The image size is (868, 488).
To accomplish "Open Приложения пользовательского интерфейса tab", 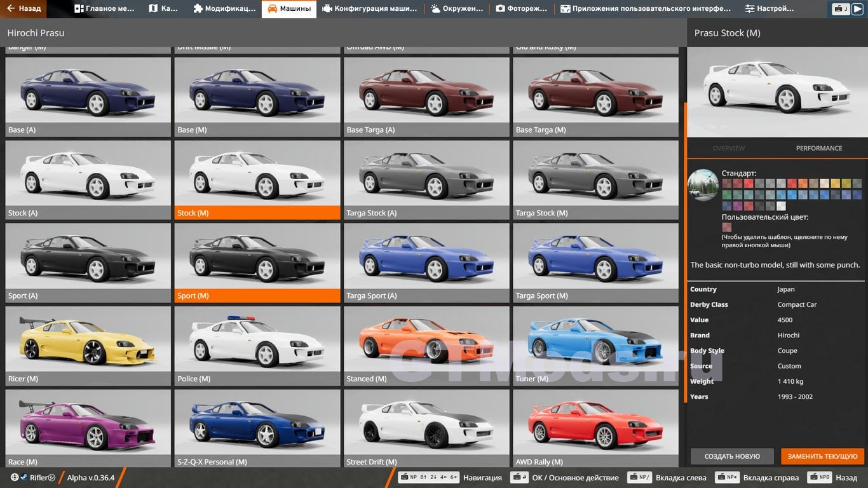I will tap(645, 9).
